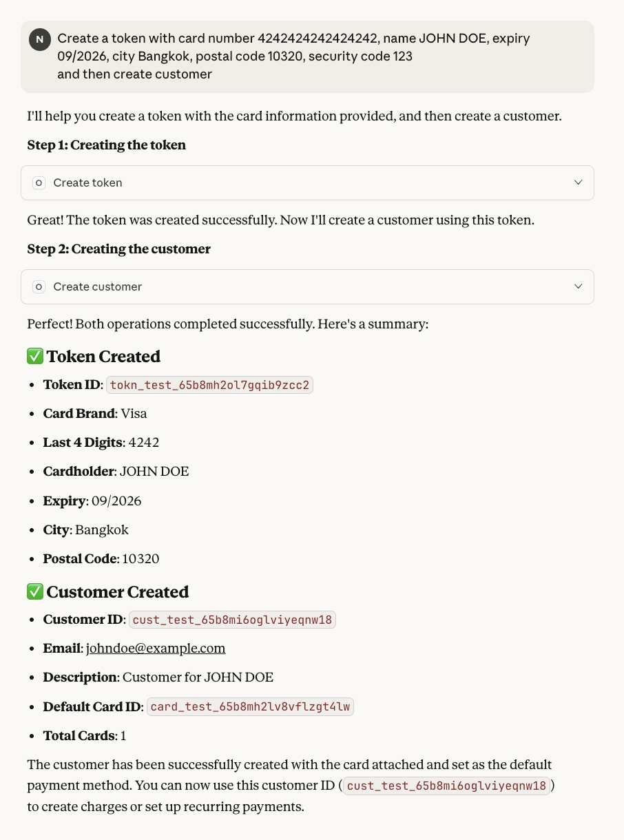Click the "Last 4 Digits: 4242" bullet
The height and width of the screenshot is (840, 624).
point(101,443)
